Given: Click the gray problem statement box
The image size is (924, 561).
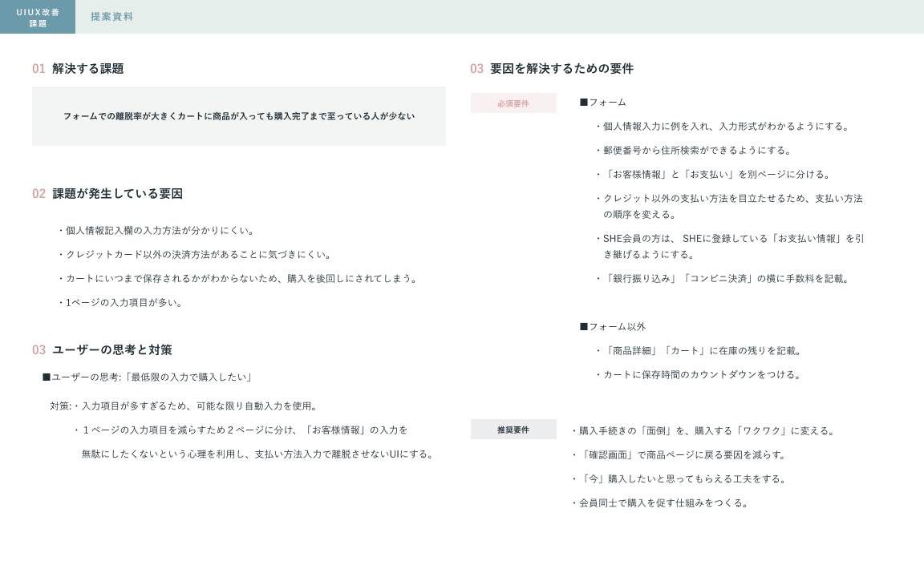Looking at the screenshot, I should tap(238, 116).
